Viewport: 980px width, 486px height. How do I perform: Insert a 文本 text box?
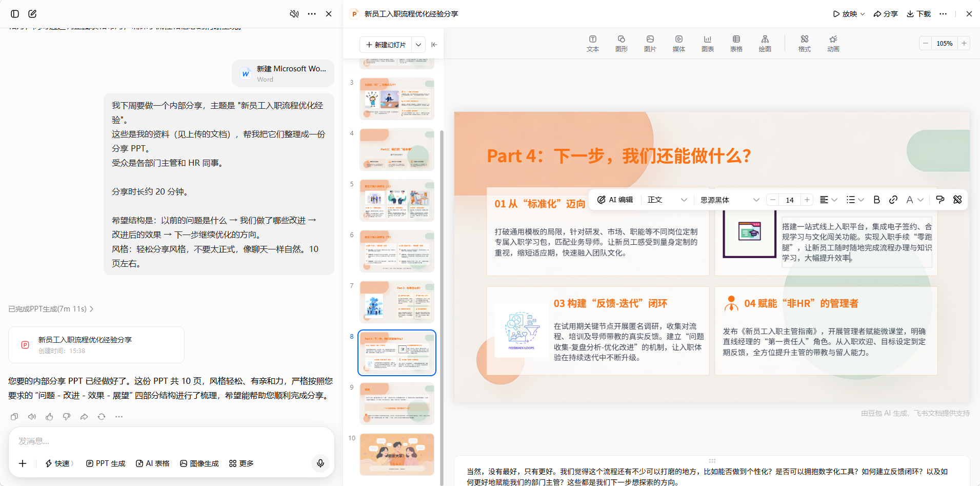click(x=592, y=44)
